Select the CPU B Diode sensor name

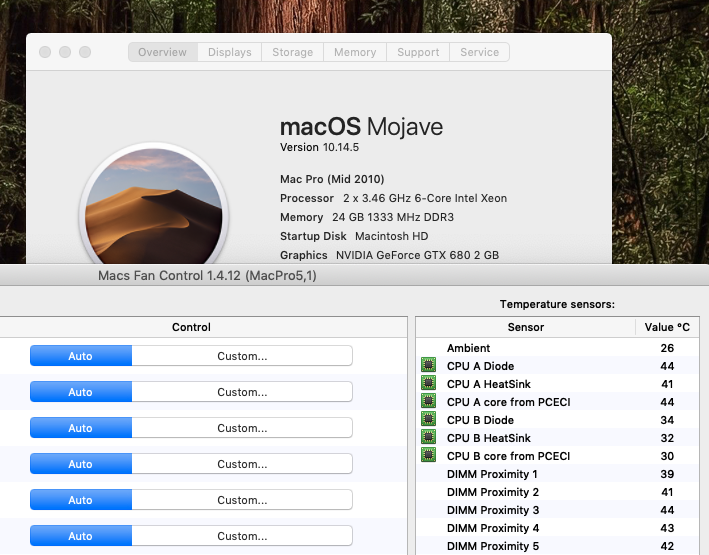click(480, 420)
